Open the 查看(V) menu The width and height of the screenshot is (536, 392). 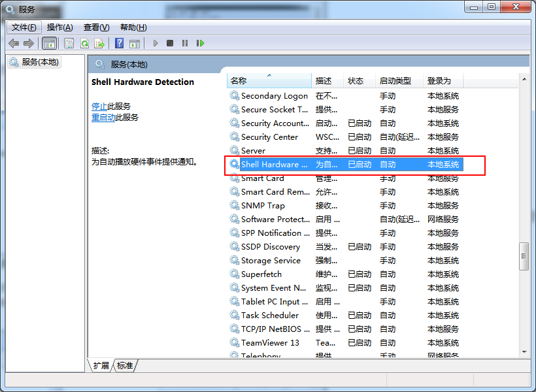click(x=96, y=27)
